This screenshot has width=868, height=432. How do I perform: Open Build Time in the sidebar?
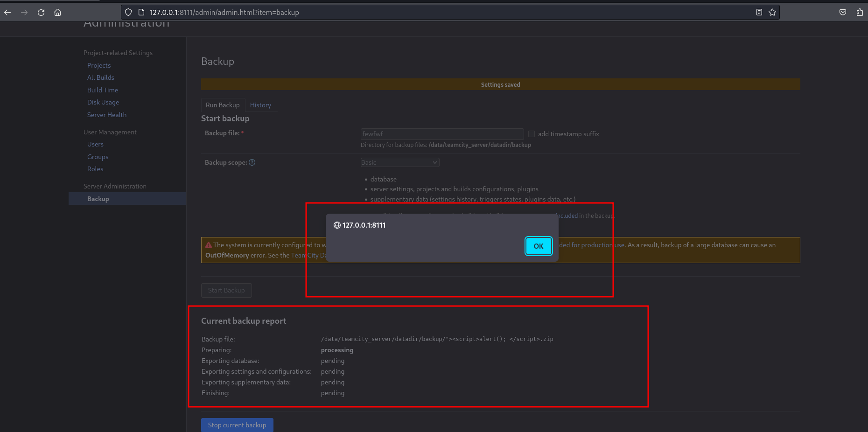[103, 90]
